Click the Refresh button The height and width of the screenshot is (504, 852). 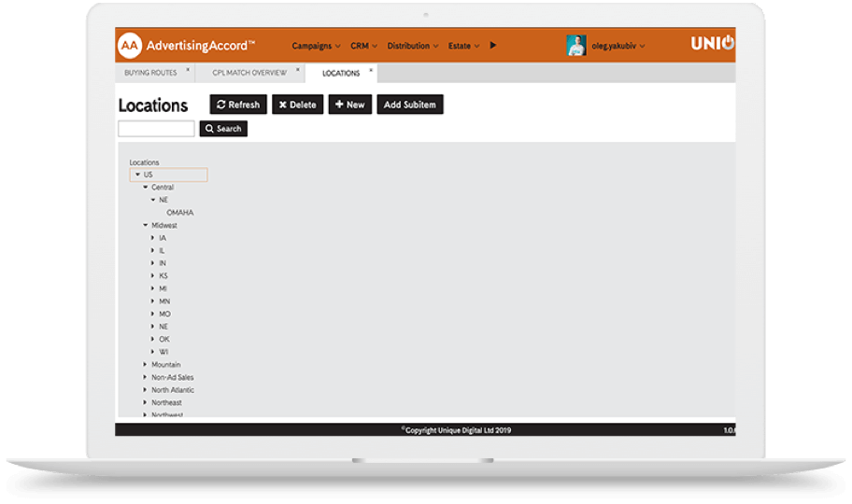pos(238,105)
